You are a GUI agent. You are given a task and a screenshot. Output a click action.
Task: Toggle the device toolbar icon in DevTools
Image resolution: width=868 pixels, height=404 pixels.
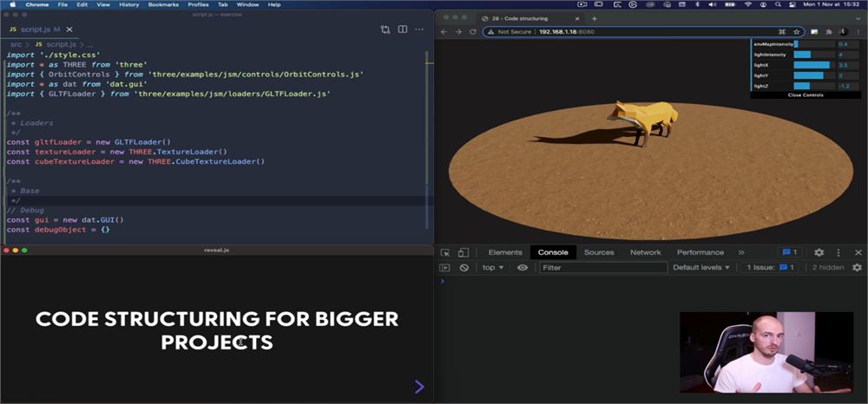(464, 252)
